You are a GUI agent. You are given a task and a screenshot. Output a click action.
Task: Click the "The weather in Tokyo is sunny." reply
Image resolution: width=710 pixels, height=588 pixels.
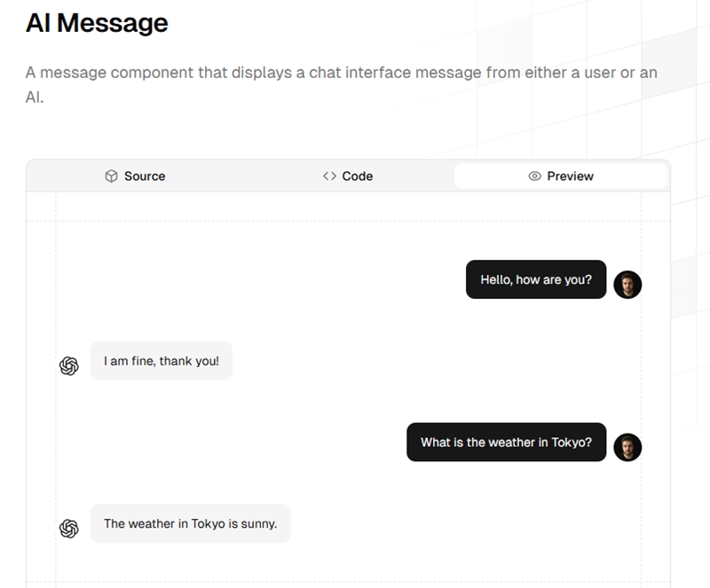190,523
